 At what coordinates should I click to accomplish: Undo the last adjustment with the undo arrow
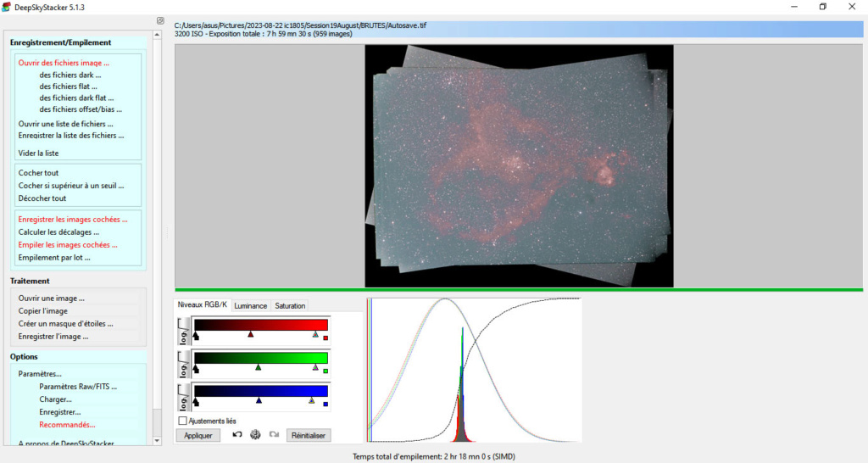237,435
